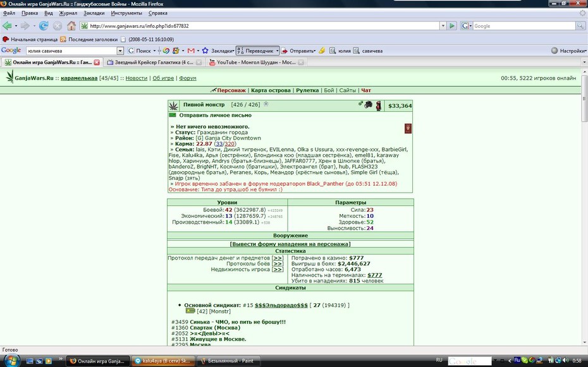588x367 pixels.
Task: Open the Файл menu
Action: tap(9, 13)
